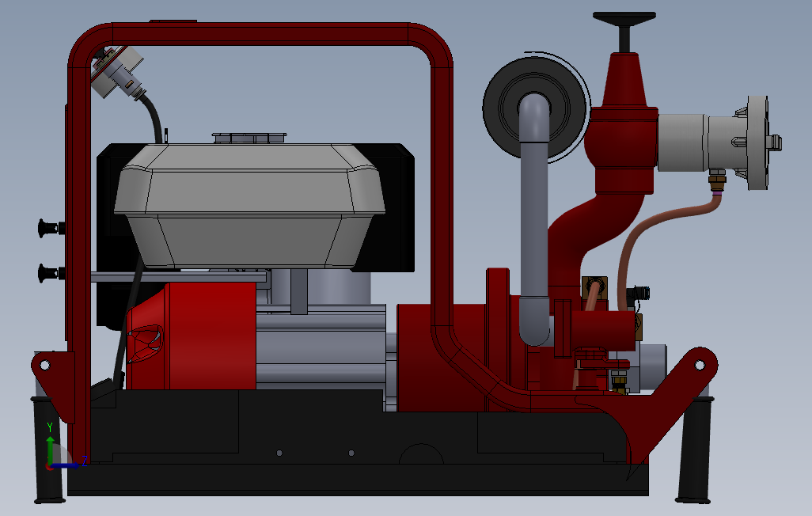The image size is (812, 516).
Task: Click the red S-shaped discharge pipe
Action: tap(595, 228)
